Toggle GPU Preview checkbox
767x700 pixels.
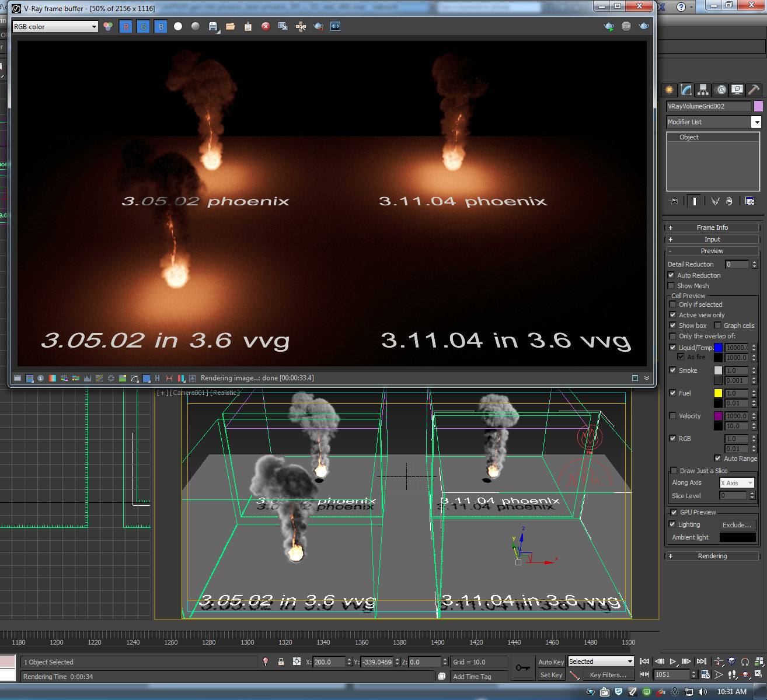[674, 512]
